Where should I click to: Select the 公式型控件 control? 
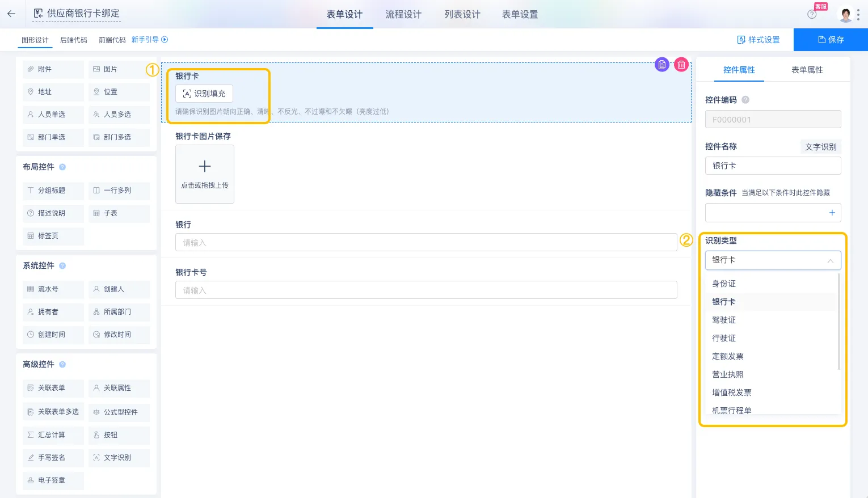[119, 412]
